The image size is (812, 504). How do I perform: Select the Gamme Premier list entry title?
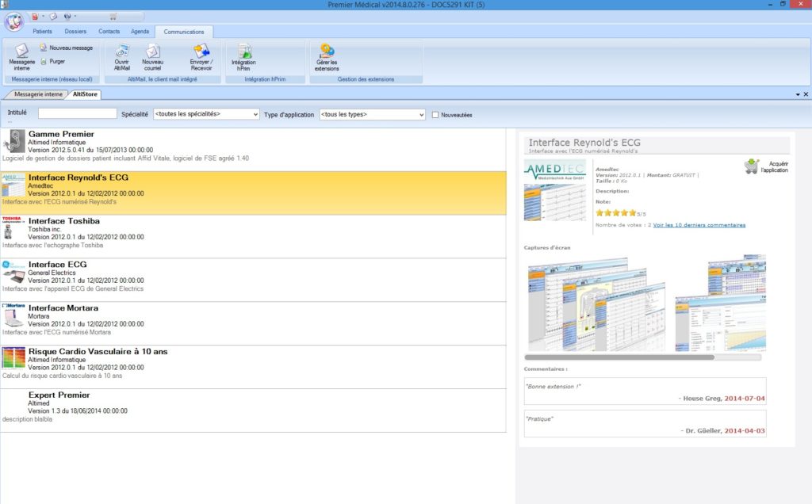tap(61, 134)
